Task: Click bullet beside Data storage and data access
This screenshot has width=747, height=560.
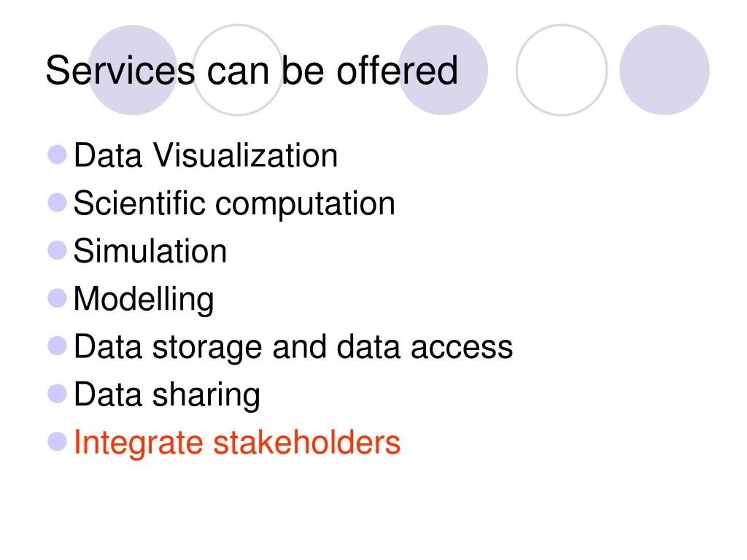Action: (57, 346)
